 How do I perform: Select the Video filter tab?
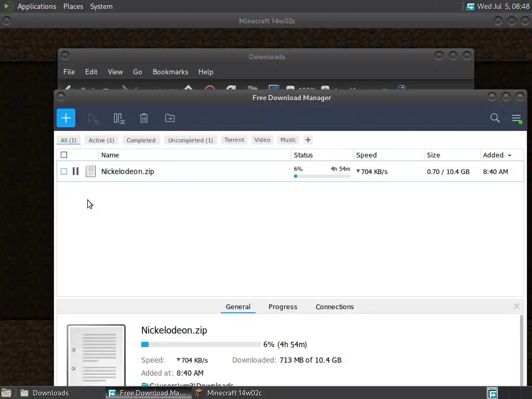pyautogui.click(x=262, y=140)
